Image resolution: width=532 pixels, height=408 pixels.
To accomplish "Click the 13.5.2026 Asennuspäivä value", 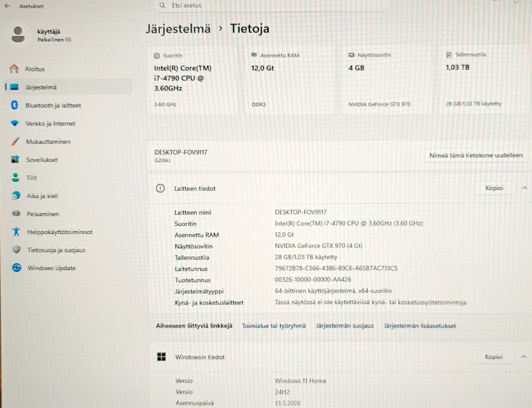I will [288, 403].
